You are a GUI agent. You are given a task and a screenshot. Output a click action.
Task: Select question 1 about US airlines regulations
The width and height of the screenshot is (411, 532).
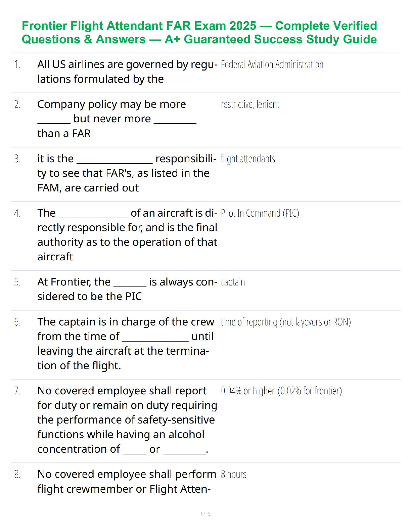(127, 72)
